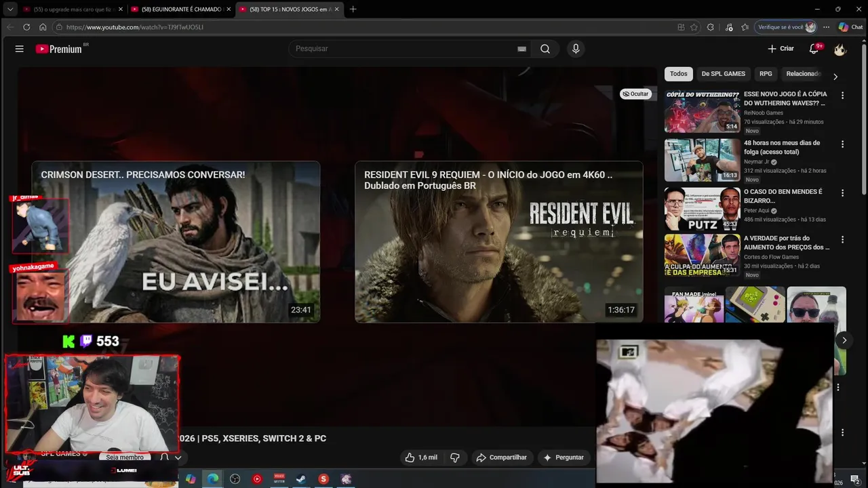Advance the shorts shelf with next arrow
This screenshot has width=868, height=488.
[x=844, y=340]
